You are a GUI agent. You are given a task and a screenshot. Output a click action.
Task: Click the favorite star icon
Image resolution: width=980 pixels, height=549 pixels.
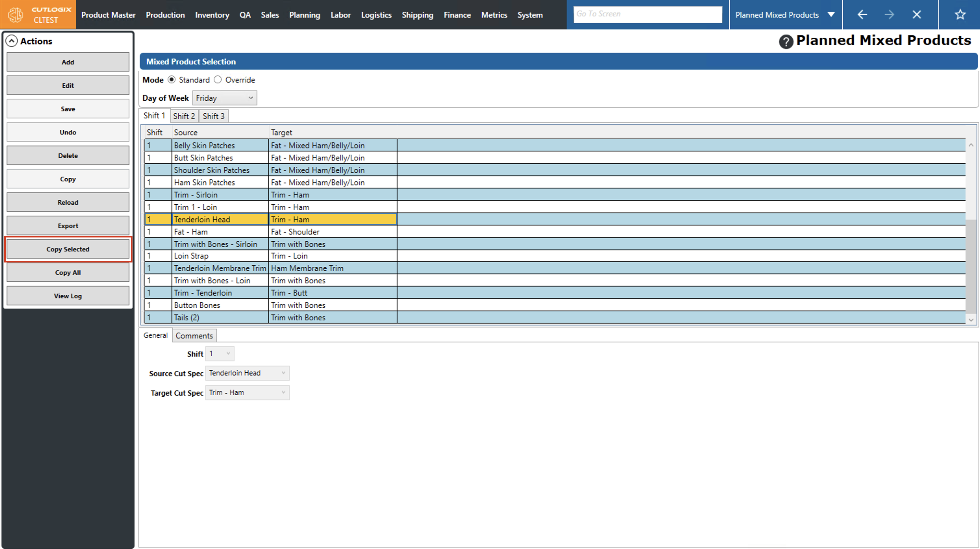pyautogui.click(x=960, y=15)
